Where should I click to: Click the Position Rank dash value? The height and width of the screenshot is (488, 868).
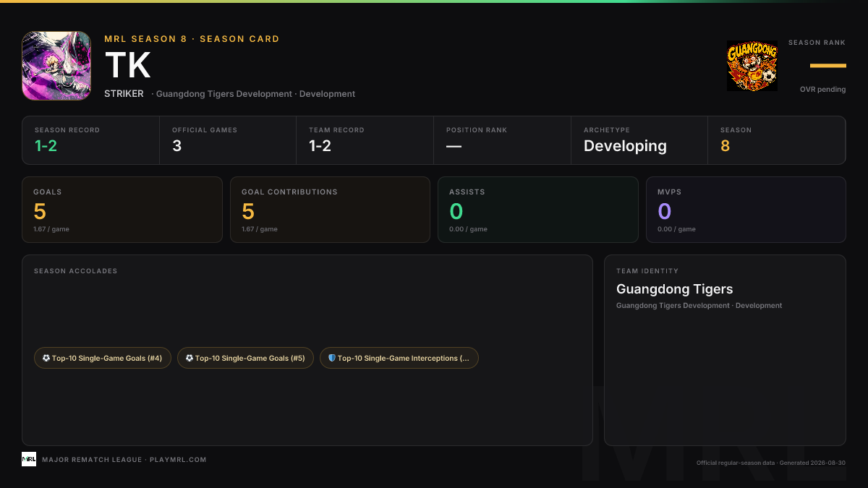454,146
